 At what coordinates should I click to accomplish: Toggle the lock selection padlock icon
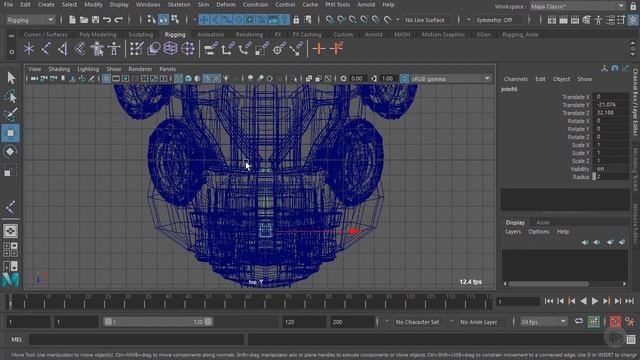(296, 20)
